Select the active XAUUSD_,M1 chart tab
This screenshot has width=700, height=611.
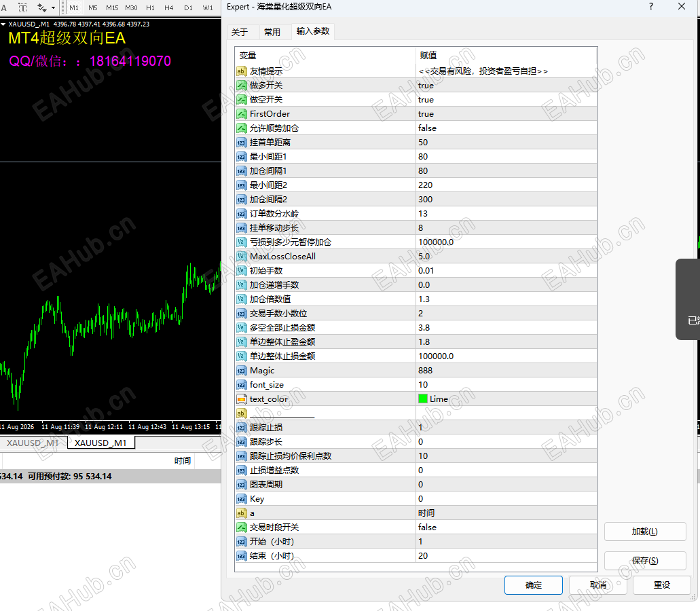click(100, 443)
